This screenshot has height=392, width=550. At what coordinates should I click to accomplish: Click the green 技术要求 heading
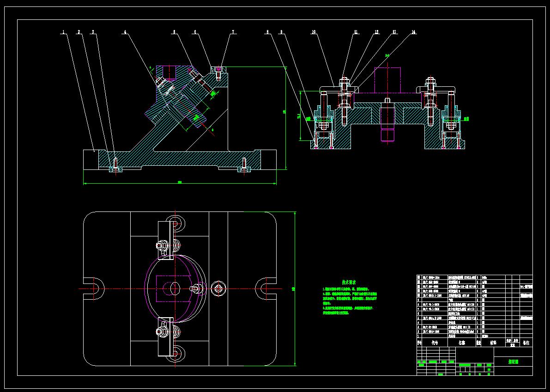click(x=349, y=282)
